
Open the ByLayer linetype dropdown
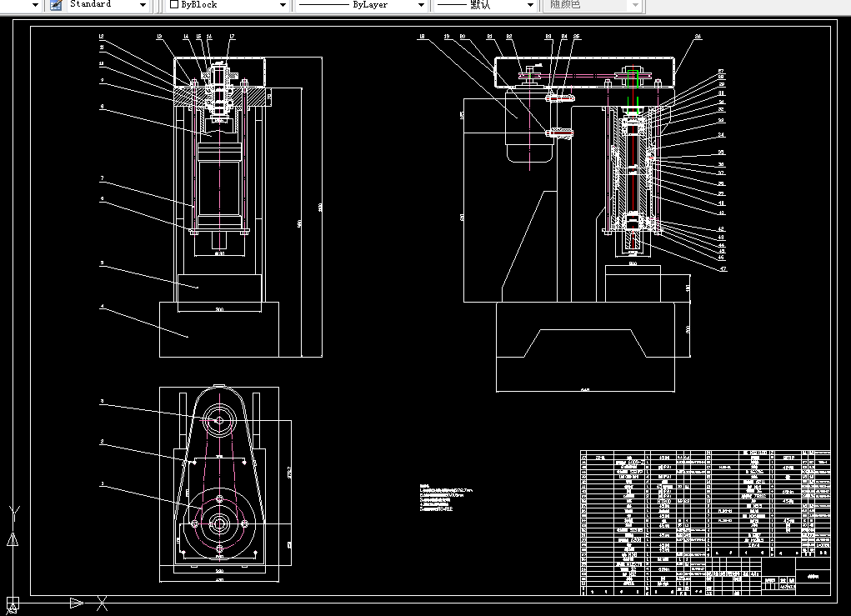click(x=421, y=5)
